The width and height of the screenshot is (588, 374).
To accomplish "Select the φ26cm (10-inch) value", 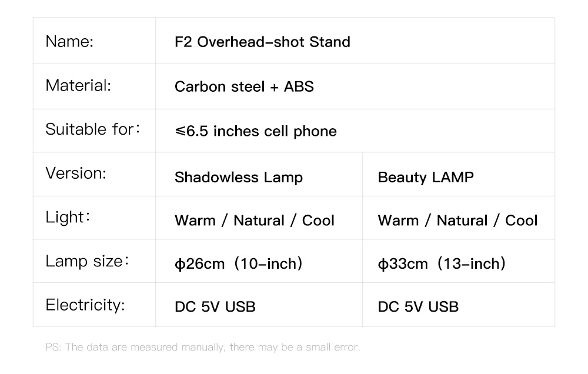I will (239, 263).
